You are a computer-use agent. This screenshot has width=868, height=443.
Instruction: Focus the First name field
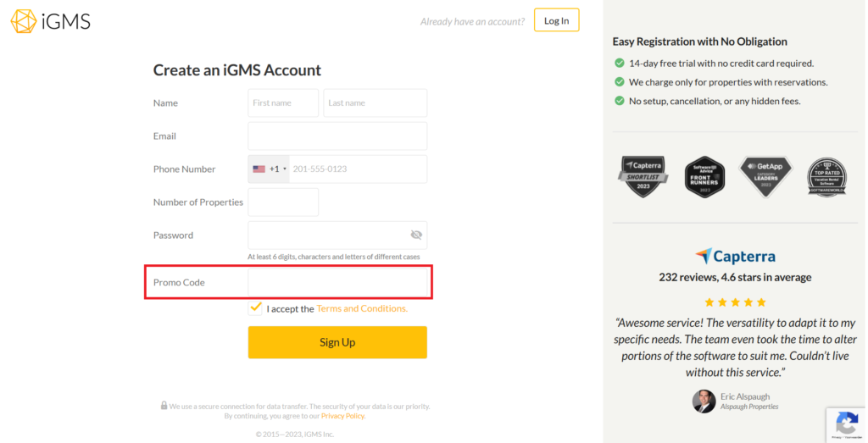pyautogui.click(x=283, y=102)
